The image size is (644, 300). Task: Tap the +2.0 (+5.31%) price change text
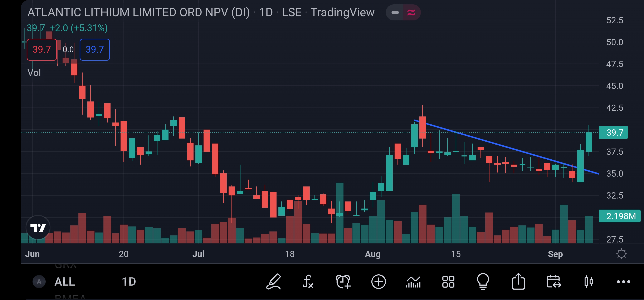78,28
